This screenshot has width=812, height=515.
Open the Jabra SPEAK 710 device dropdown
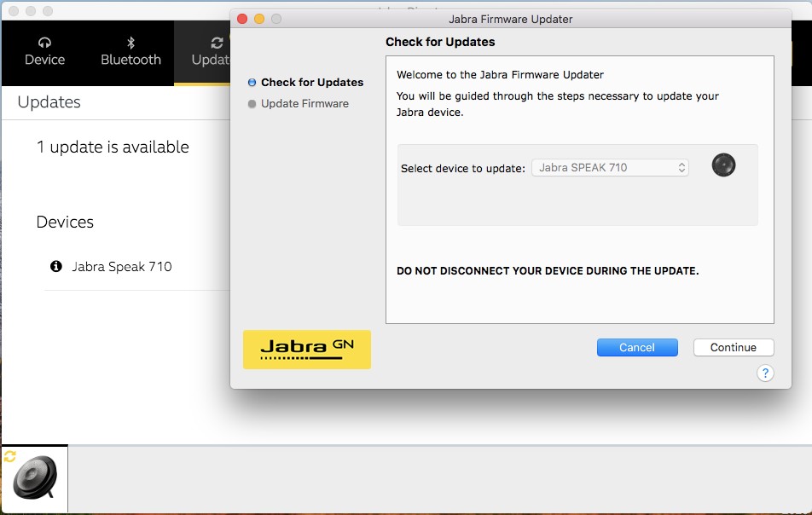[610, 168]
